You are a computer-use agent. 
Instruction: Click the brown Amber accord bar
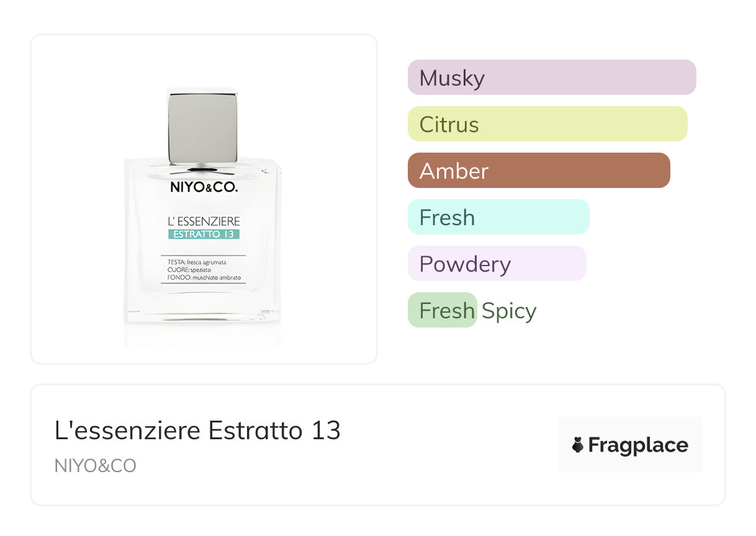click(538, 171)
